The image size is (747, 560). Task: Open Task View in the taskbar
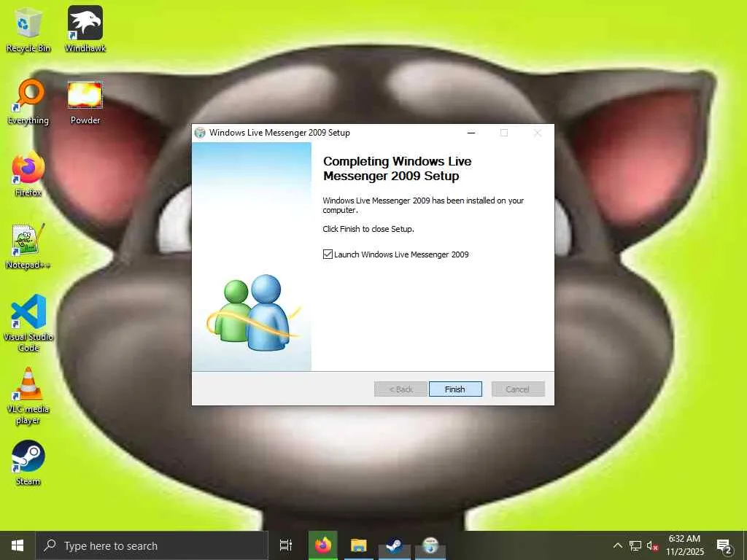286,545
